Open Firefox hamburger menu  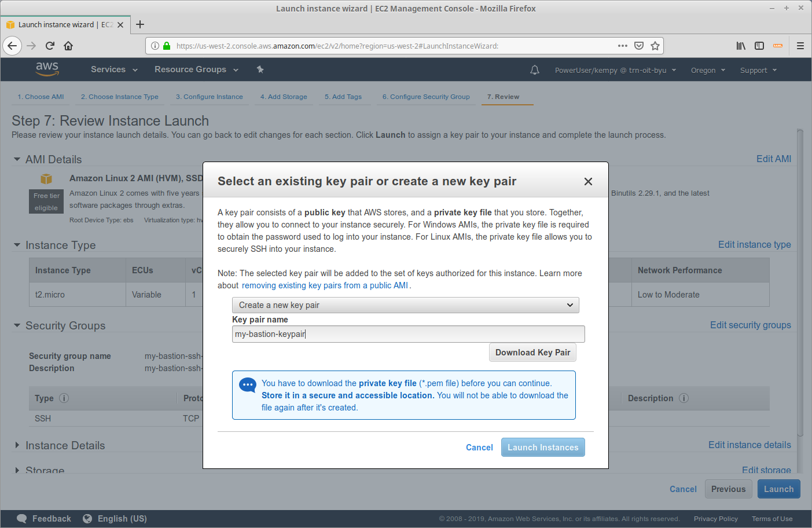pyautogui.click(x=800, y=46)
